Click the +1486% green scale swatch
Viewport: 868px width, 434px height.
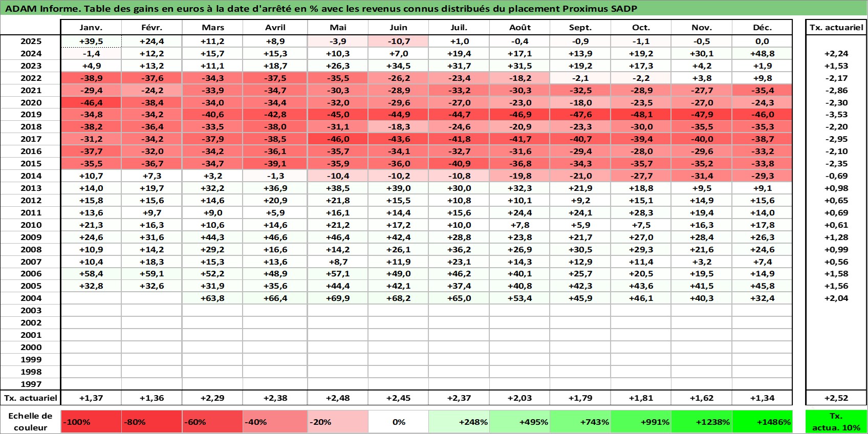(x=762, y=422)
